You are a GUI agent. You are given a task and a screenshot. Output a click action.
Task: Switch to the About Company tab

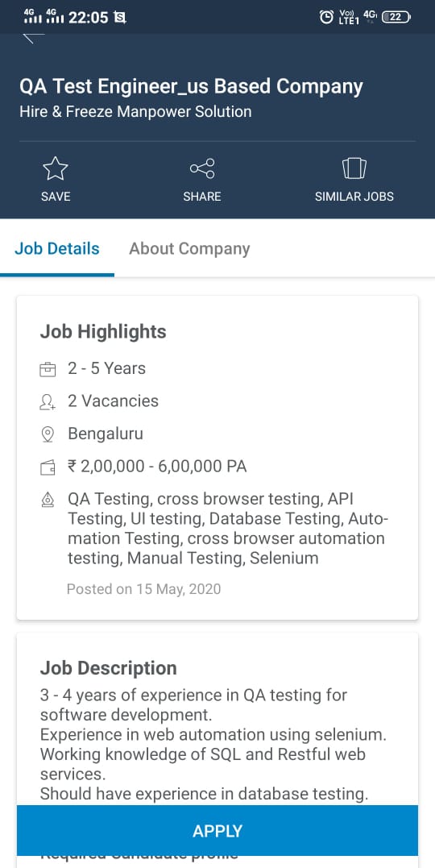coord(189,248)
